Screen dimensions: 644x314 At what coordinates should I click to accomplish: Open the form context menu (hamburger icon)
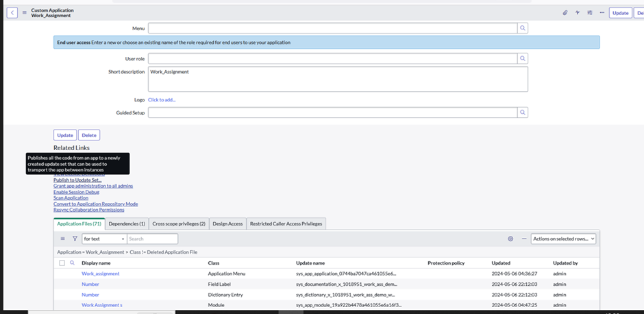click(x=25, y=12)
